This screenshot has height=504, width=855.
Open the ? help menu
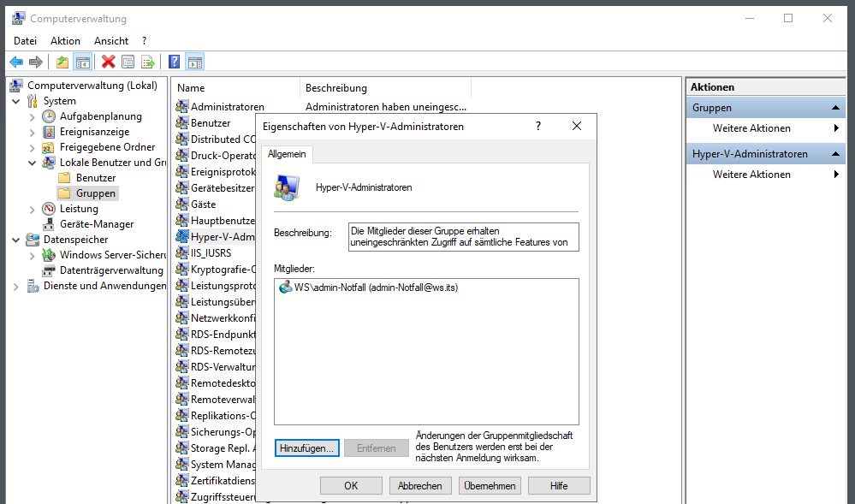point(144,41)
